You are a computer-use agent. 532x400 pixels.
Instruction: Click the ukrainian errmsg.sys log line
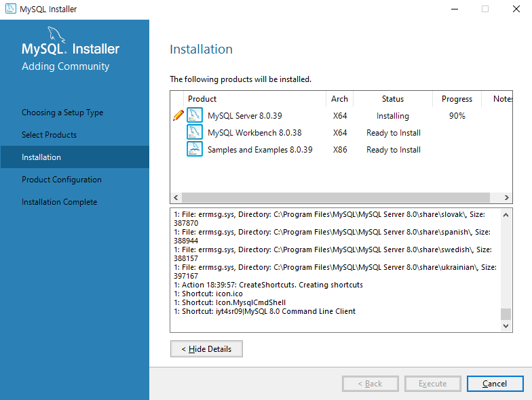point(335,271)
